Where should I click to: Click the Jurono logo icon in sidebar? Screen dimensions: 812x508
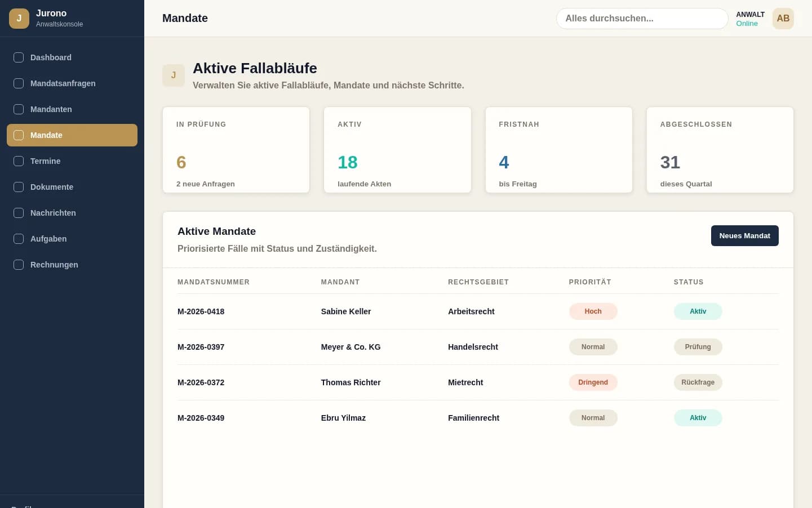(19, 18)
